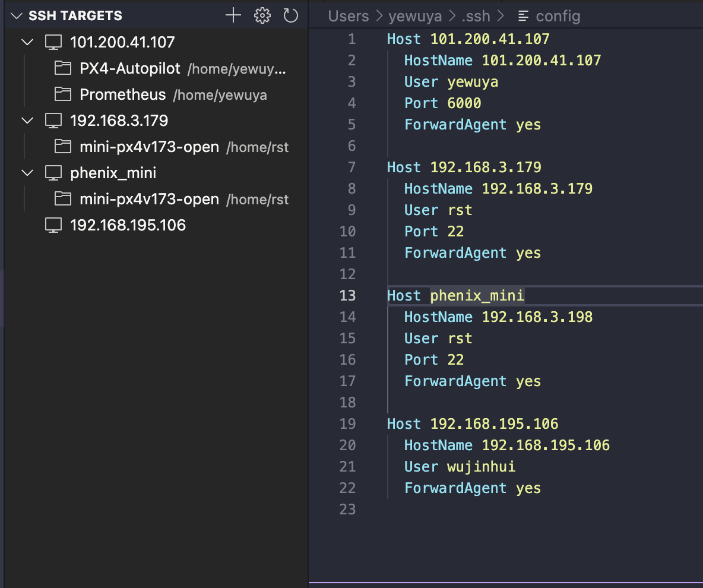Refresh the SSH targets list
Viewport: 703px width, 588px height.
290,15
